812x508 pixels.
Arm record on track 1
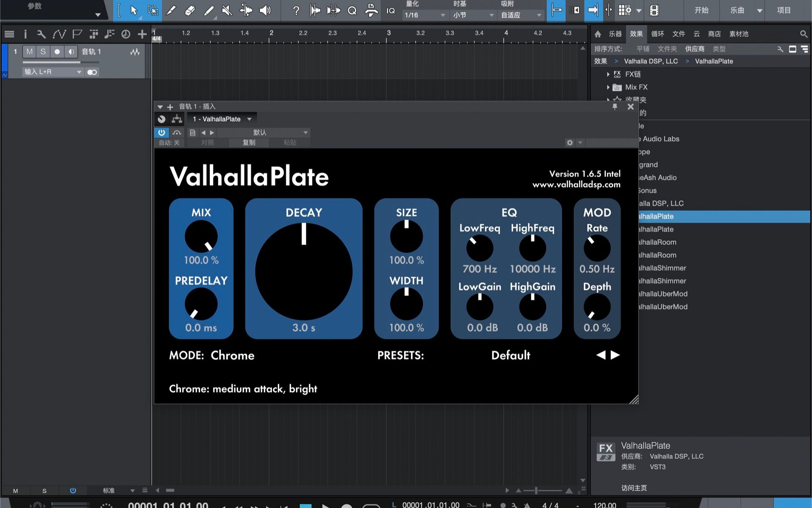click(x=57, y=52)
